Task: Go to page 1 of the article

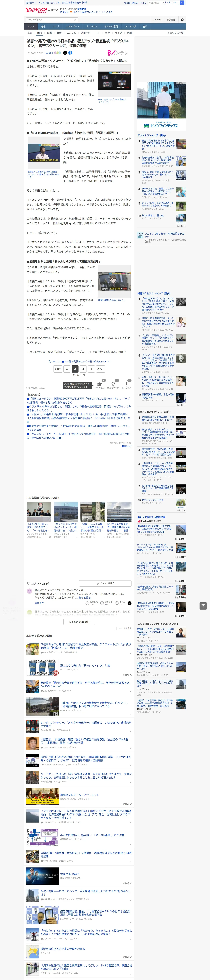Action: tap(67, 369)
